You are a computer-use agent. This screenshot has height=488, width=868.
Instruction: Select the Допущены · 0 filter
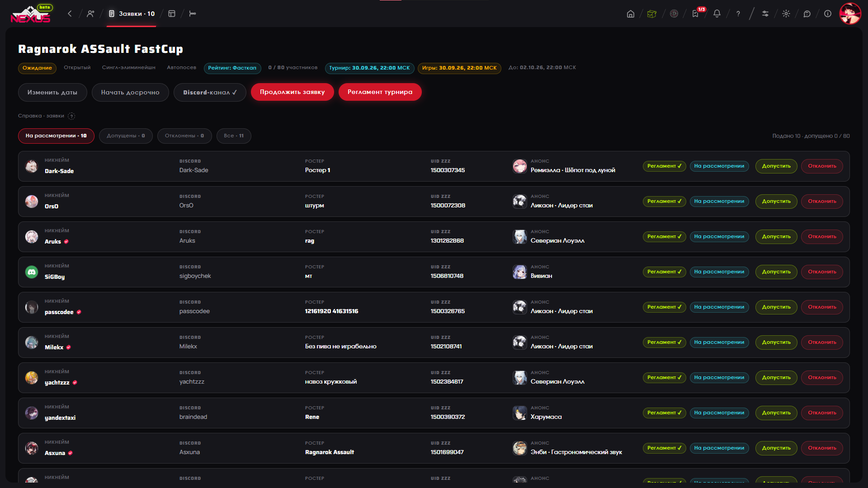pos(126,136)
